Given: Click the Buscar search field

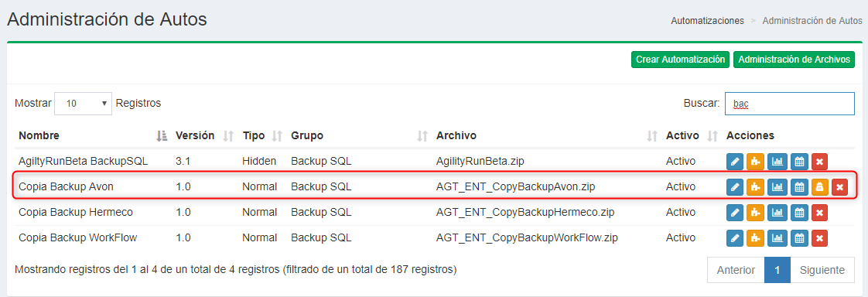Looking at the screenshot, I should (789, 104).
